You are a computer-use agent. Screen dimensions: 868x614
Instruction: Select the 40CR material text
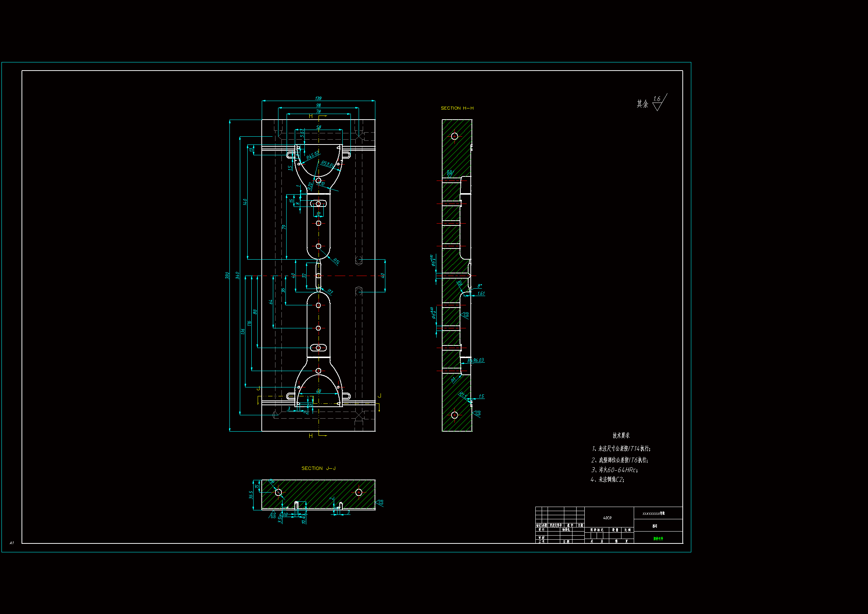click(607, 518)
